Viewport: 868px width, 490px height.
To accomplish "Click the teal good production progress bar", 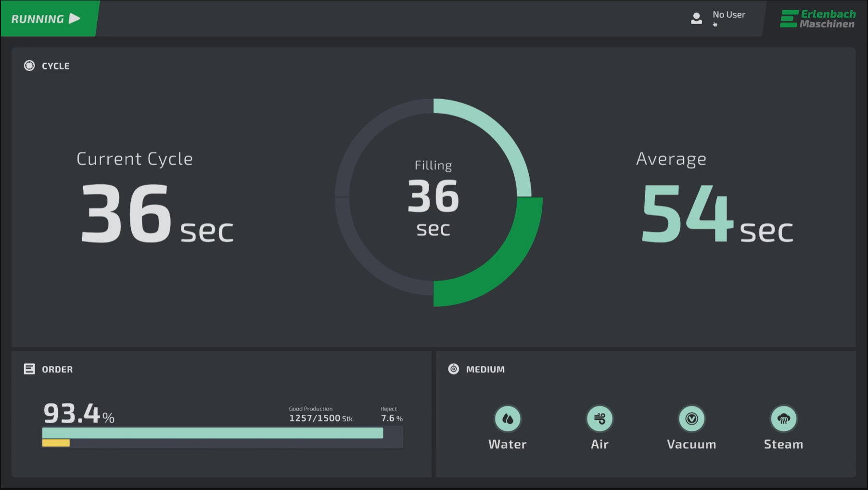I will 213,433.
